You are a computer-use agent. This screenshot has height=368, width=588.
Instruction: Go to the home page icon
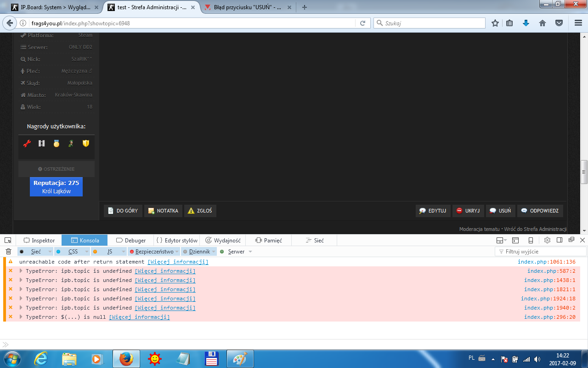(543, 23)
